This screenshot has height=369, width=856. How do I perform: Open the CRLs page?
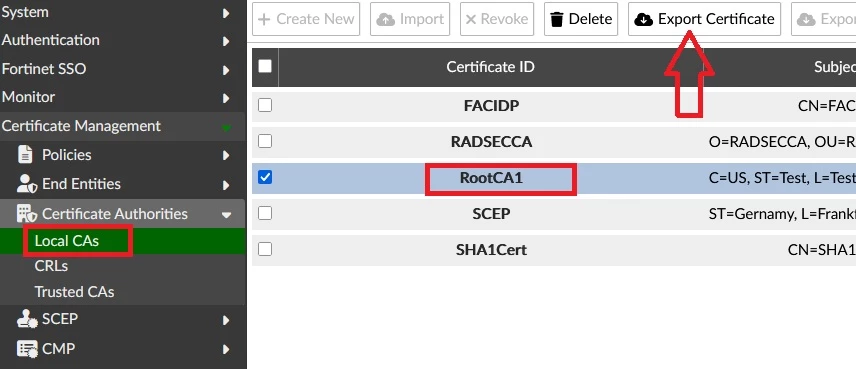[51, 266]
